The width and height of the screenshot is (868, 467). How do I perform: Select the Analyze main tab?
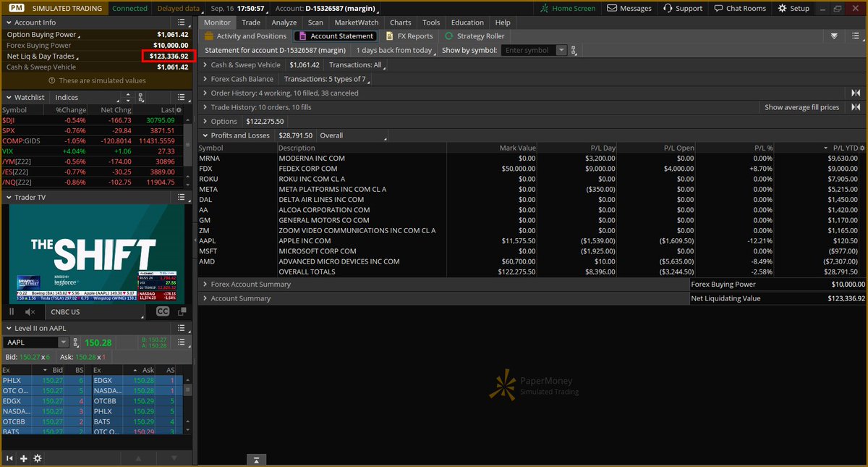pyautogui.click(x=284, y=22)
